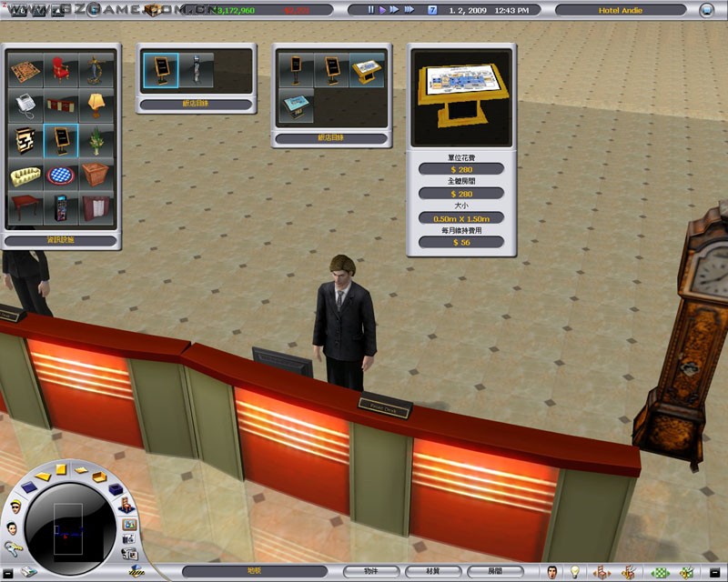Image resolution: width=728 pixels, height=582 pixels.
Task: Pick the dark red wooden table
Action: [26, 209]
